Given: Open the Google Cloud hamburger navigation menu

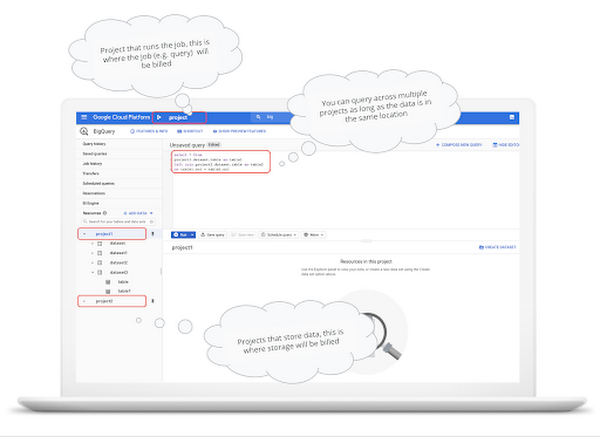Looking at the screenshot, I should pyautogui.click(x=84, y=117).
